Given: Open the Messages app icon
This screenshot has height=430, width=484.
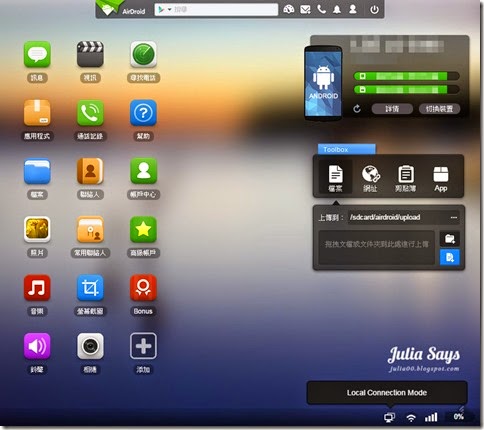Looking at the screenshot, I should tap(37, 54).
